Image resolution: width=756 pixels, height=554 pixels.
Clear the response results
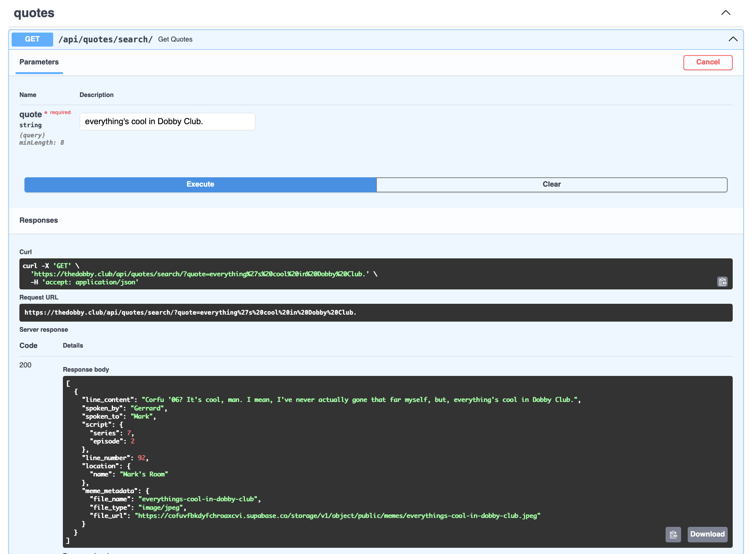tap(551, 185)
